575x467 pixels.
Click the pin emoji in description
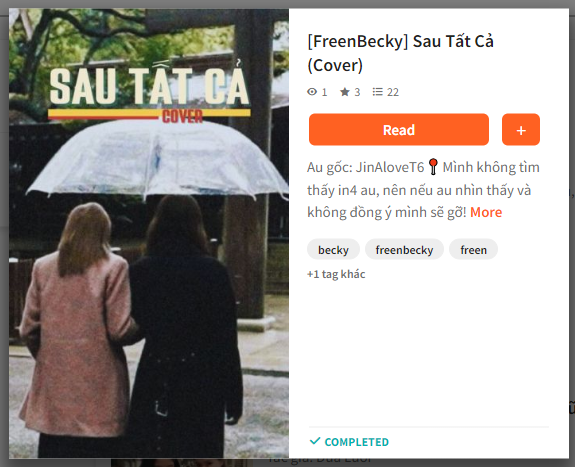[433, 167]
